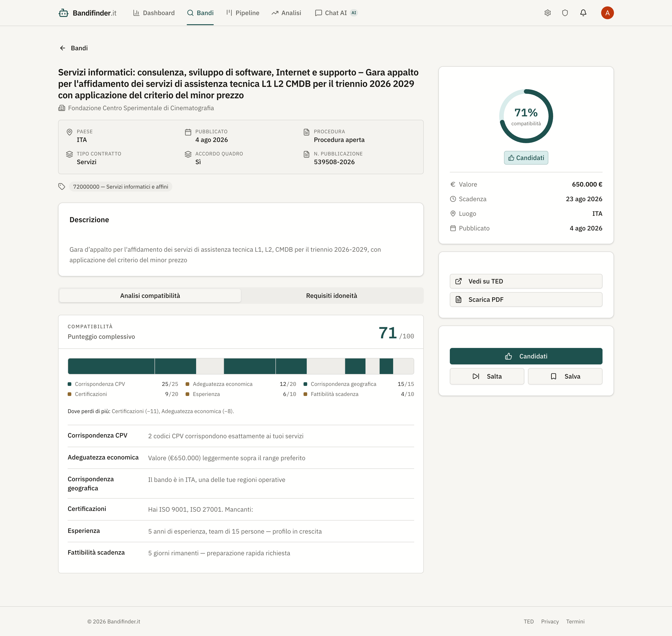The height and width of the screenshot is (636, 672).
Task: Click the 72000000 — Servizi informatici e affini tag
Action: pyautogui.click(x=121, y=187)
